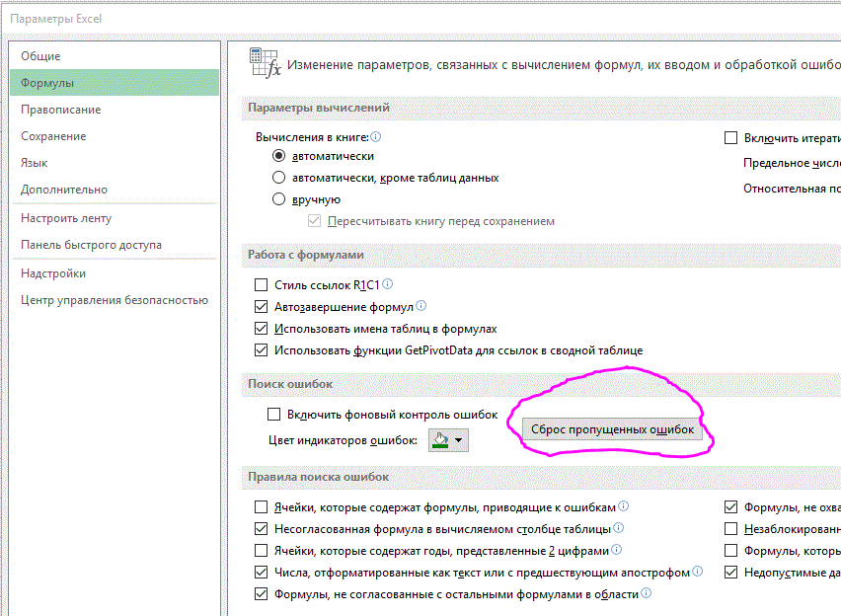This screenshot has height=616, width=841.
Task: Click the Правила поиска ошибок header
Action: point(319,477)
